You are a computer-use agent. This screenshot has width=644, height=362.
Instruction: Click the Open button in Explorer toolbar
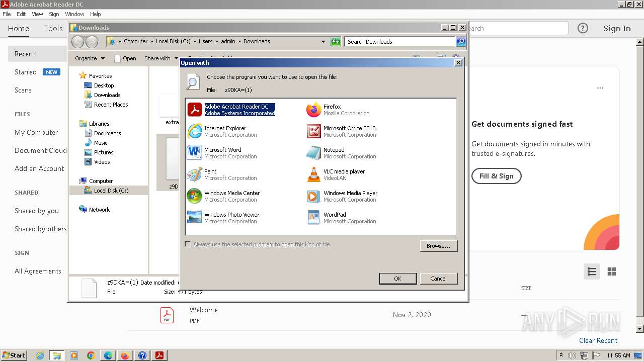125,58
